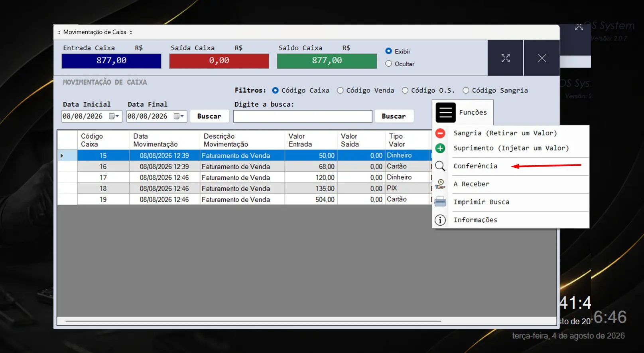The height and width of the screenshot is (353, 644).
Task: Click the printer icon for Imprimir Busca
Action: [x=440, y=202]
